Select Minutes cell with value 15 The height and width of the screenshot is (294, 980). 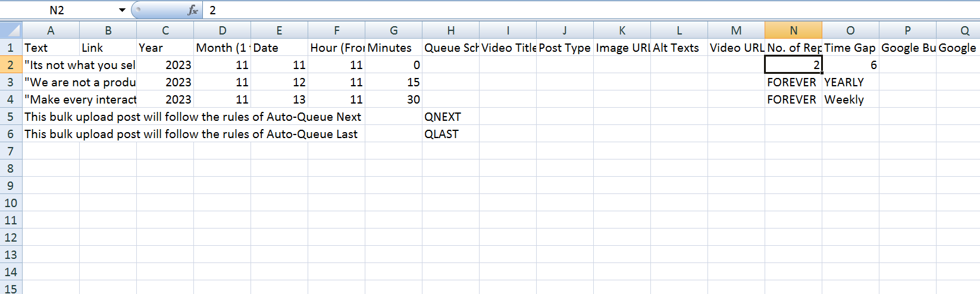pos(393,82)
